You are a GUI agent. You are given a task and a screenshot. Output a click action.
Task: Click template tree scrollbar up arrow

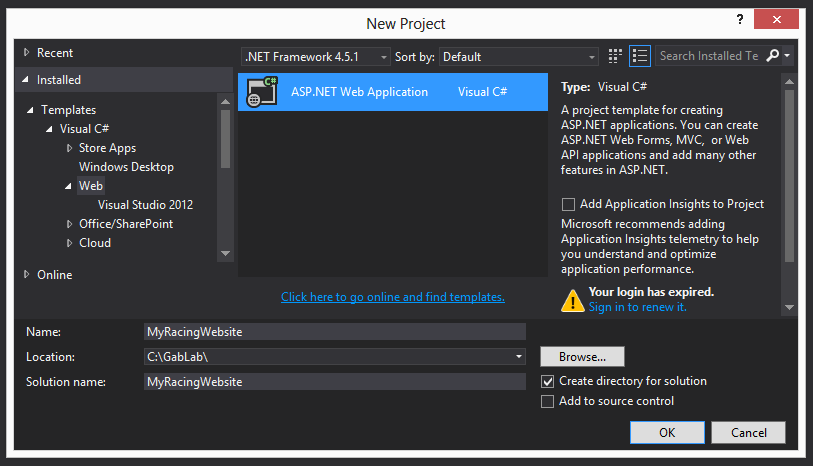[225, 102]
